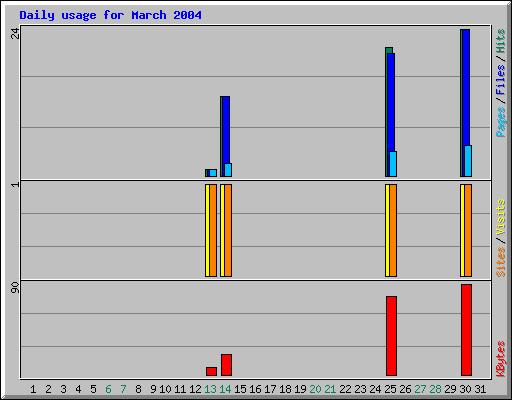Click the "Sites" legend label

[501, 262]
